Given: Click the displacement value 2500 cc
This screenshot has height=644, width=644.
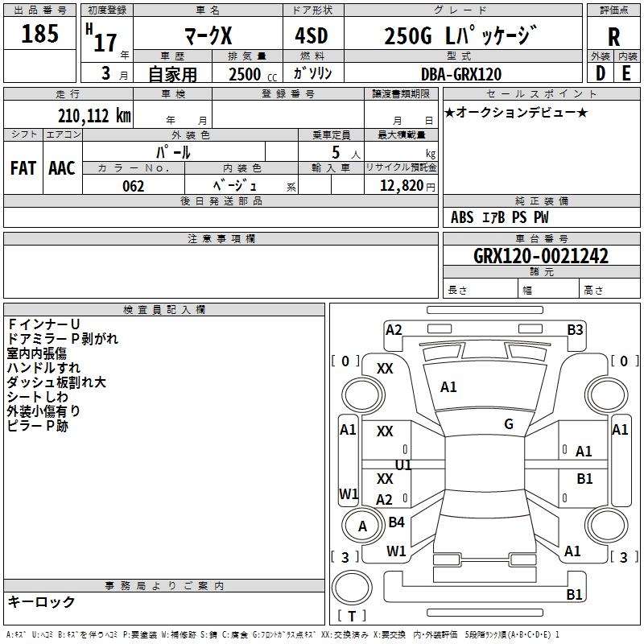Looking at the screenshot, I should coord(253,74).
